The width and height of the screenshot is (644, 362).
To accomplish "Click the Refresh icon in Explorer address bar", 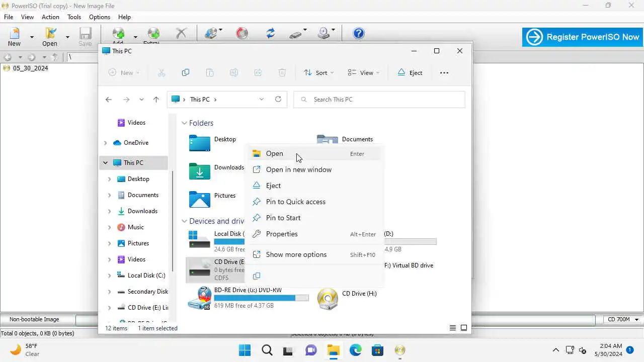I will (x=278, y=99).
